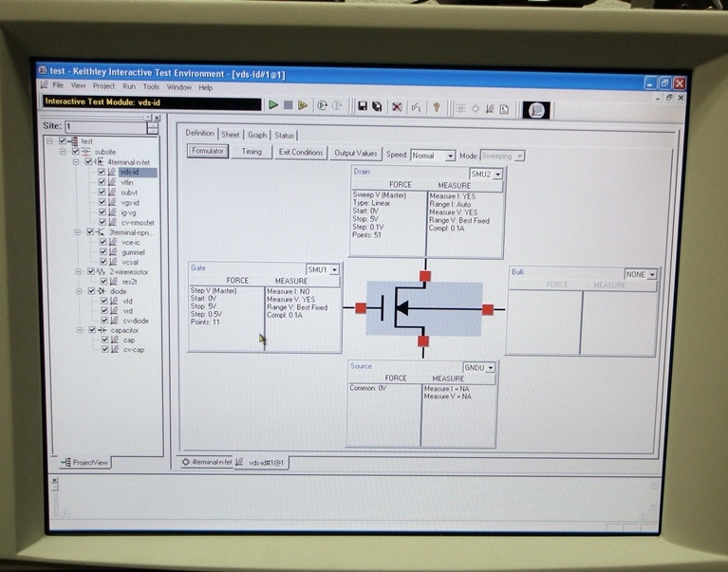Click the Exit Conditions button
The width and height of the screenshot is (728, 572).
point(300,152)
